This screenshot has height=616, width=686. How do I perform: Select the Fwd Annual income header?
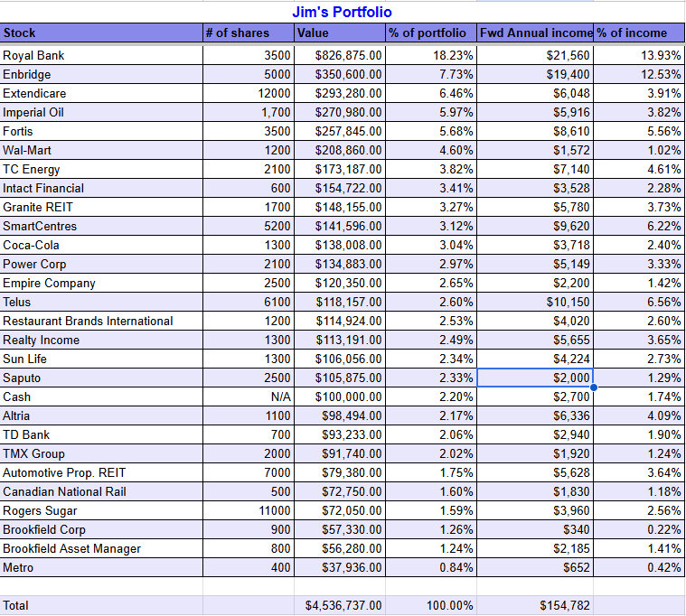click(x=535, y=33)
